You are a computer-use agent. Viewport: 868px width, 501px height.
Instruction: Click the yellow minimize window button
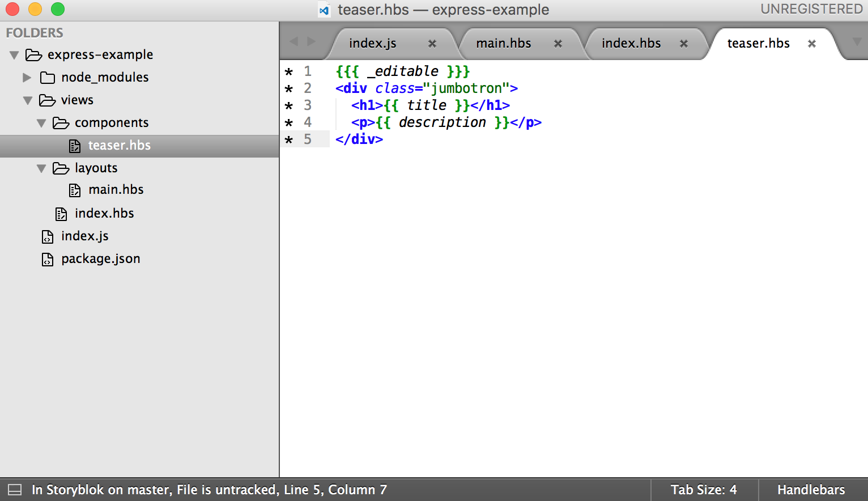click(x=35, y=9)
